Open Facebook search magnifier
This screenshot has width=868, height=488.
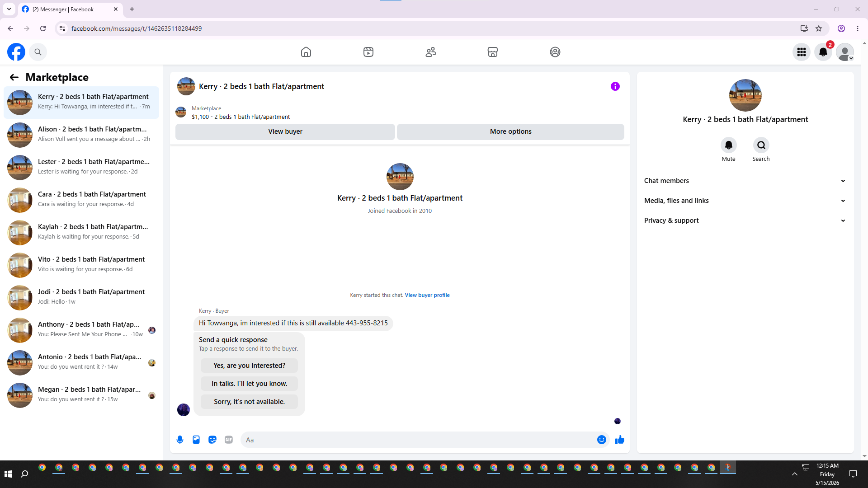pyautogui.click(x=38, y=52)
